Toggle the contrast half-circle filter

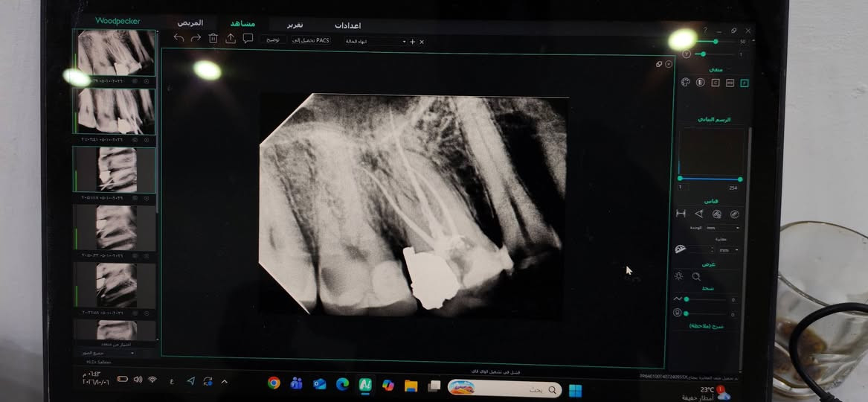click(700, 83)
